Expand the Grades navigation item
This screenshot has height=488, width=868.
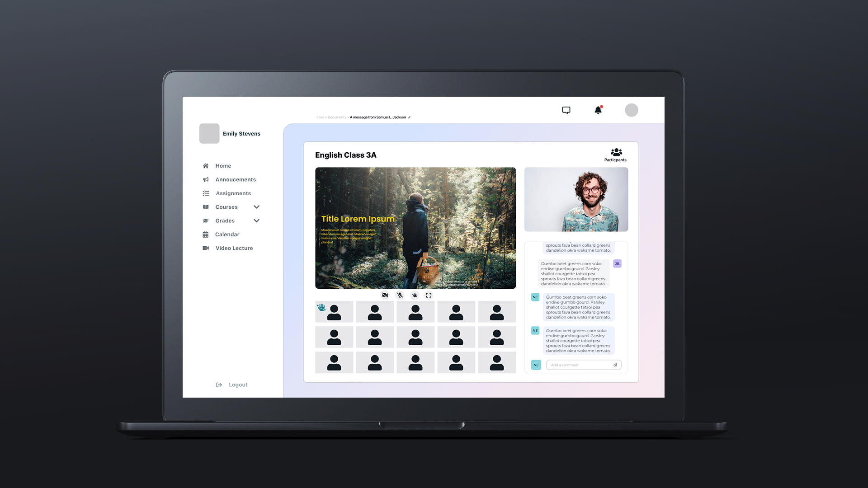click(256, 221)
